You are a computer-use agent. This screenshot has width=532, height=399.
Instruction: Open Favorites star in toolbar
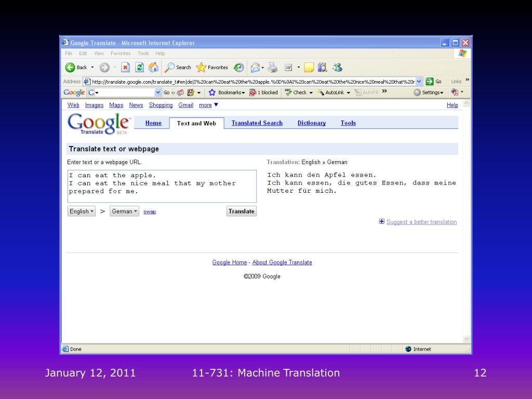point(212,68)
